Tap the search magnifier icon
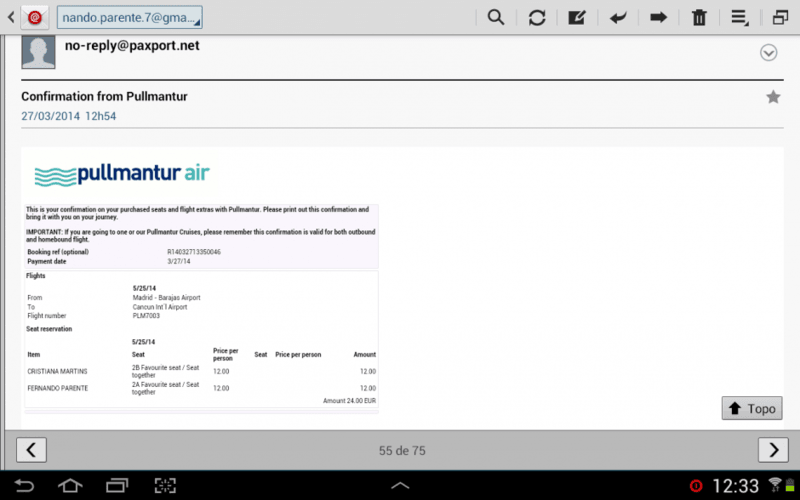The width and height of the screenshot is (800, 500). coord(495,17)
